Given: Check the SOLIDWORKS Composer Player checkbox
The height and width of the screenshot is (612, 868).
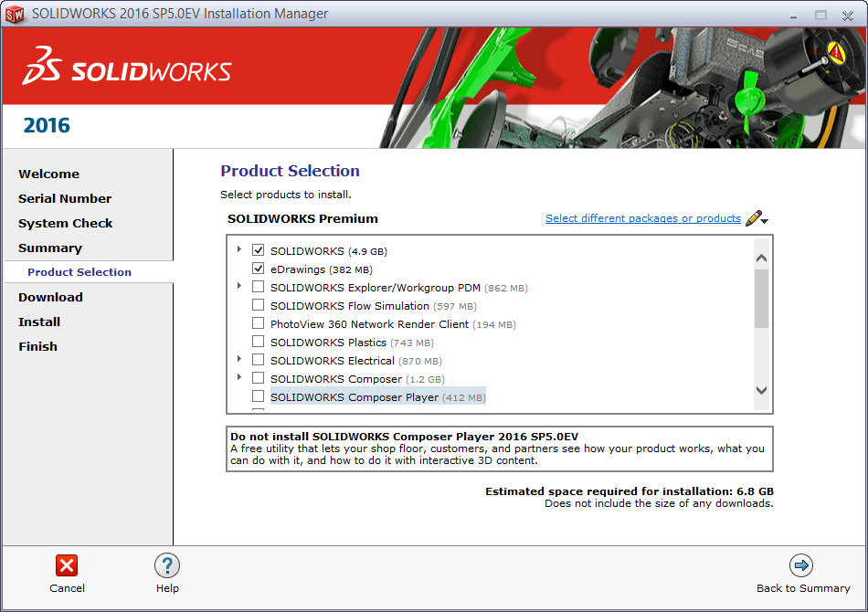Looking at the screenshot, I should 258,396.
